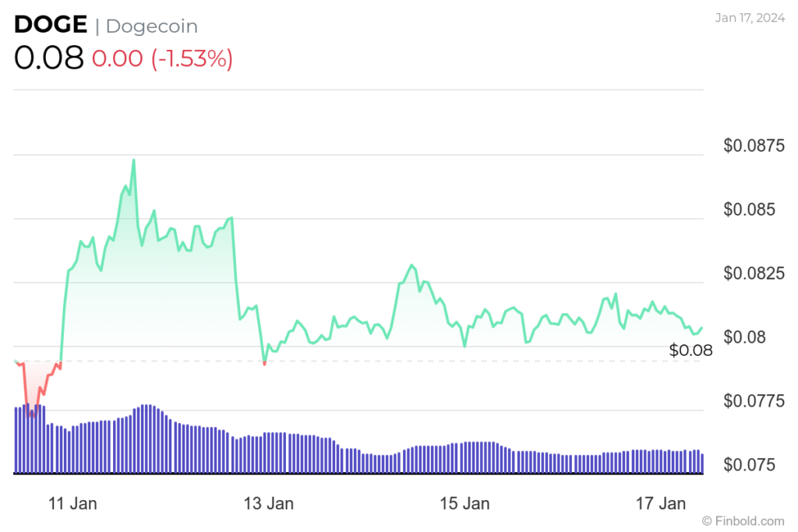Click the $0.08 reference line price tag
The width and height of the screenshot is (798, 532).
(690, 350)
